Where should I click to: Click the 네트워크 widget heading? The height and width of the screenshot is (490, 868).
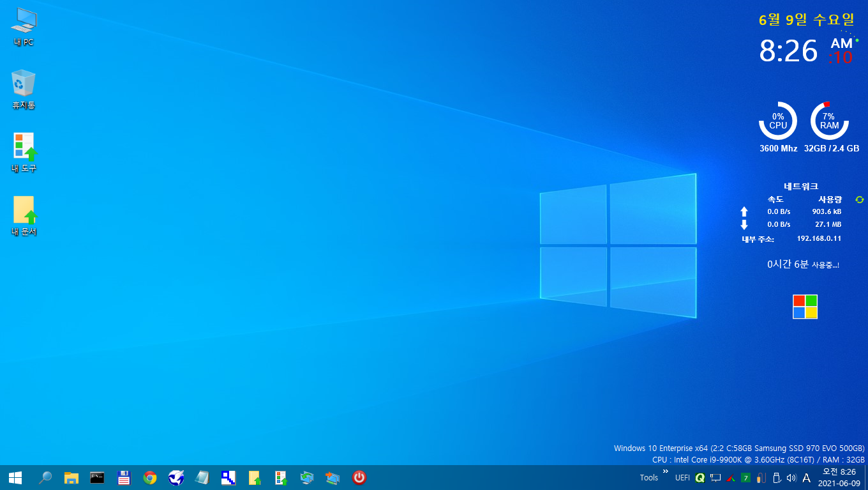pos(801,187)
